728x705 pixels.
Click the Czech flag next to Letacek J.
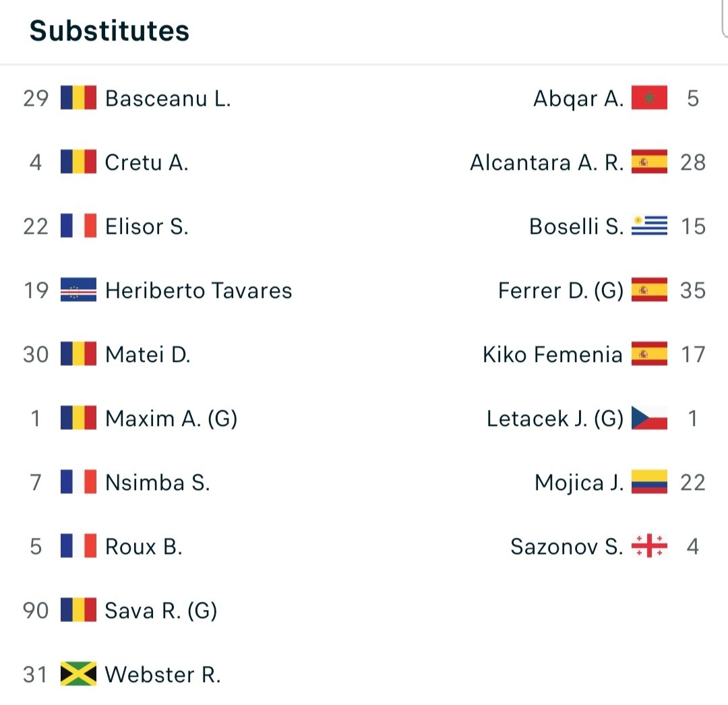tap(649, 418)
